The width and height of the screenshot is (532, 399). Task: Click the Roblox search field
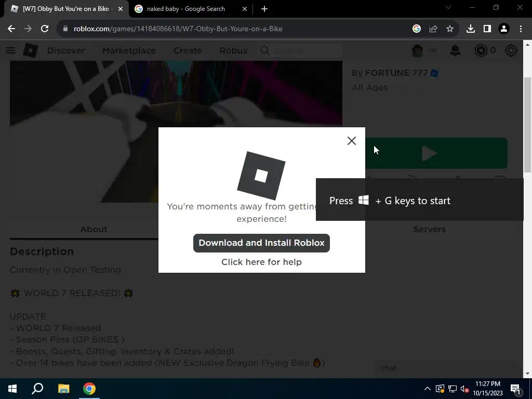click(x=301, y=50)
